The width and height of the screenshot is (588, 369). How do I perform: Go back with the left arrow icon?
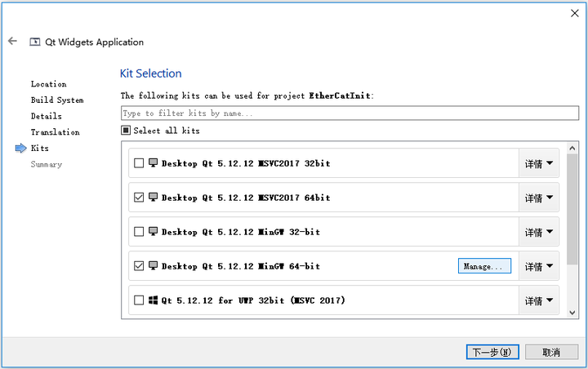pos(13,41)
